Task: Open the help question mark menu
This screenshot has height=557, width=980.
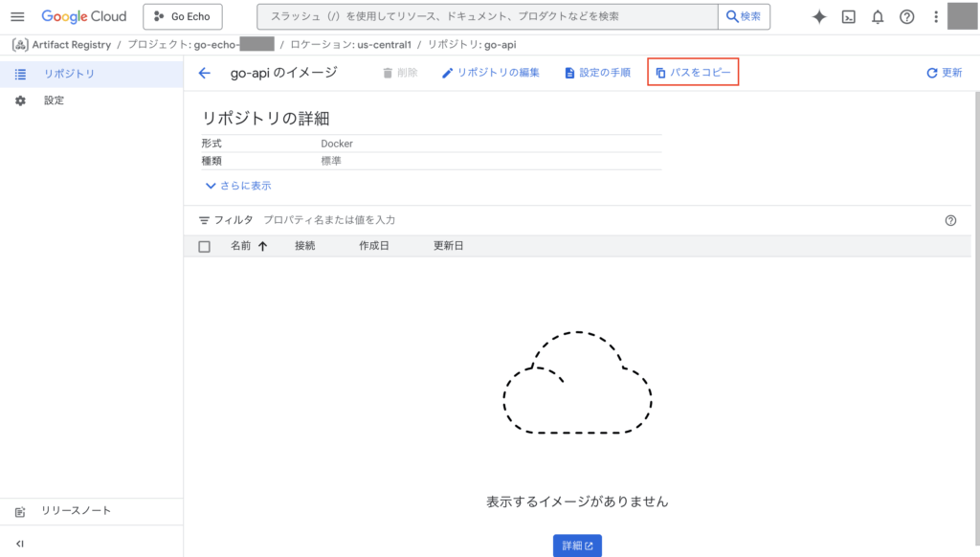Action: click(x=907, y=17)
